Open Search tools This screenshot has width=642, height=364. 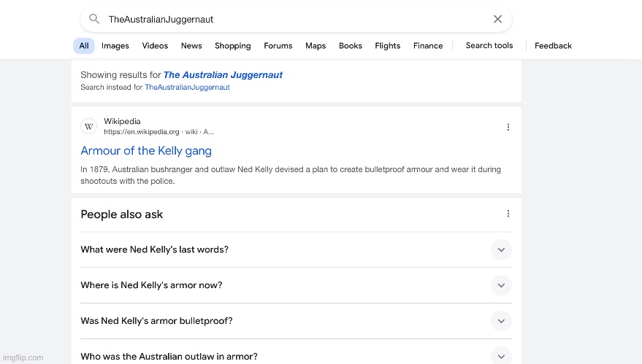pos(489,46)
